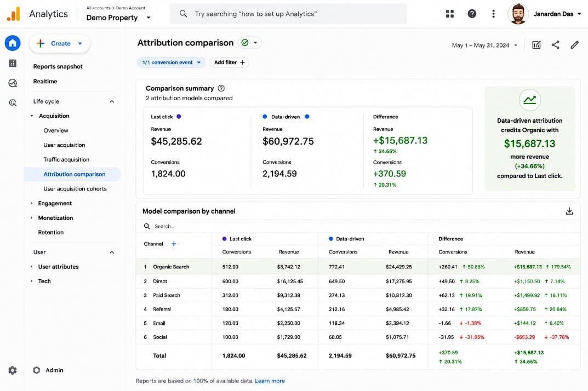Screen dimensions: 588x391
Task: Click the Share report icon
Action: [555, 45]
